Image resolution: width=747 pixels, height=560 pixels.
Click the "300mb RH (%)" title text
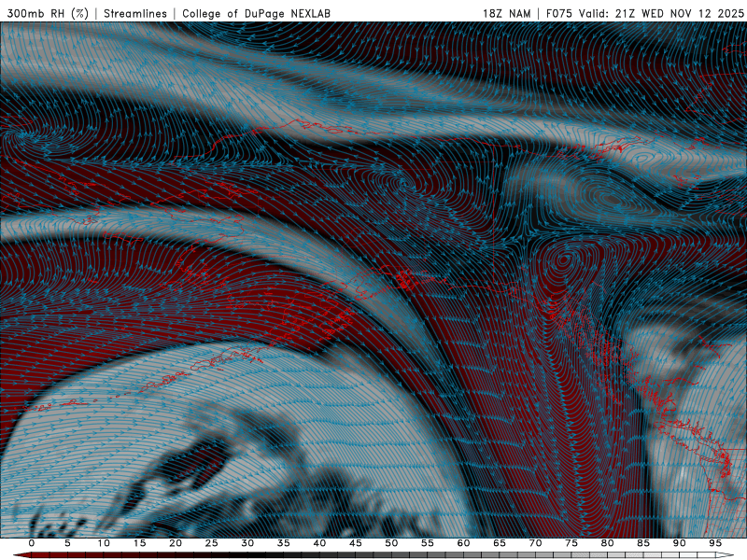(x=48, y=13)
